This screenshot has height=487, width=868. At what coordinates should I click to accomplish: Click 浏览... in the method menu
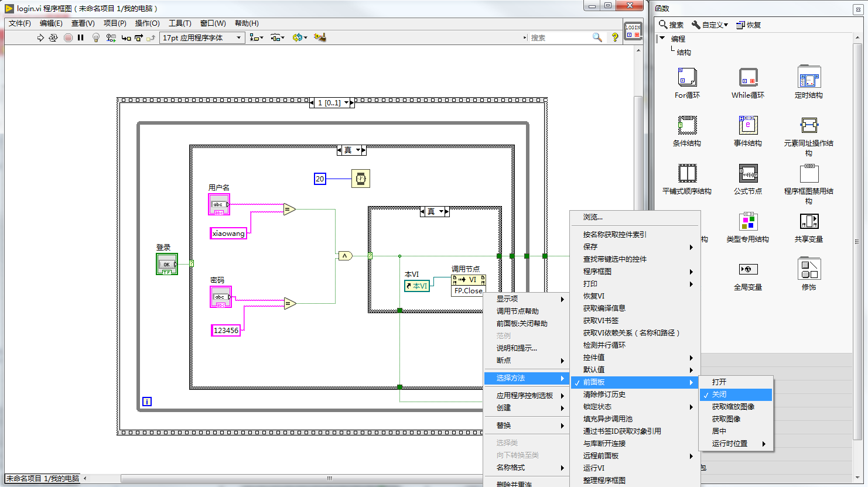pyautogui.click(x=635, y=217)
